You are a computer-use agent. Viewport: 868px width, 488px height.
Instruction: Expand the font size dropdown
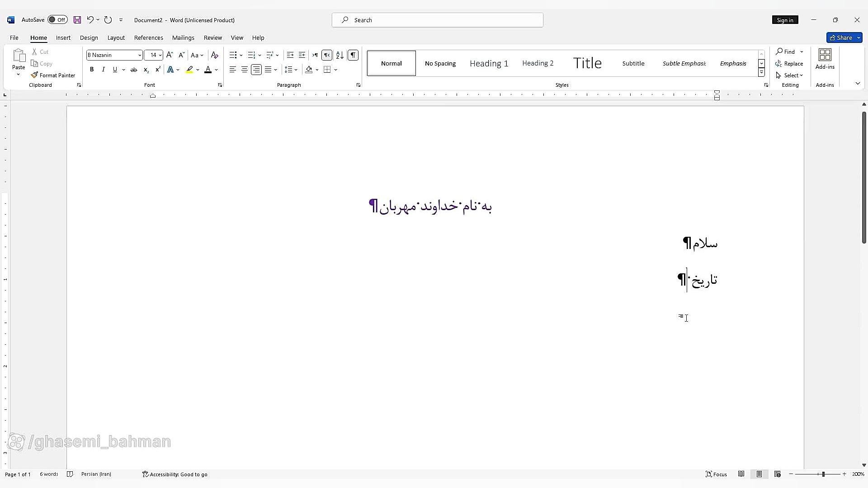pos(160,55)
